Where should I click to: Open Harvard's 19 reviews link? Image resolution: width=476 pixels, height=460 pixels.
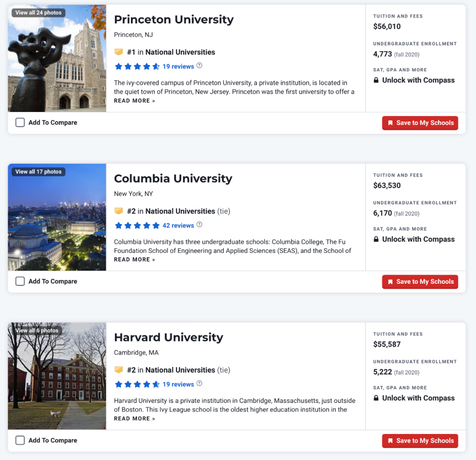[178, 384]
